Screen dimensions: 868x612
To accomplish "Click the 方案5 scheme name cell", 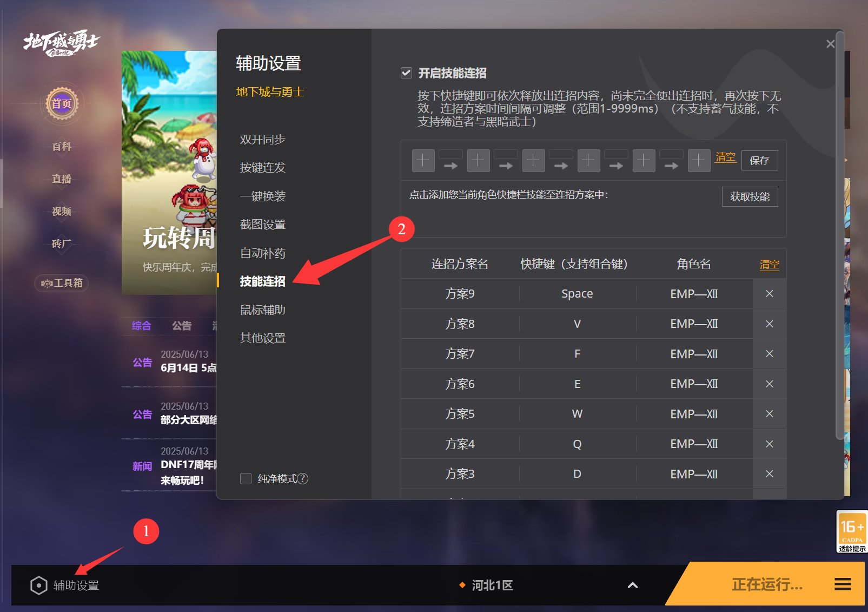I will point(460,414).
